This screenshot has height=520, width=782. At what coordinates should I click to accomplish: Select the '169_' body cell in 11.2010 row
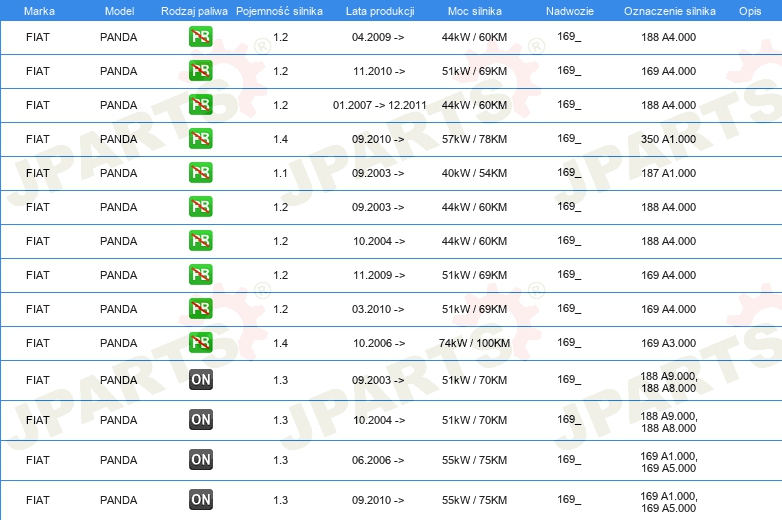[569, 70]
